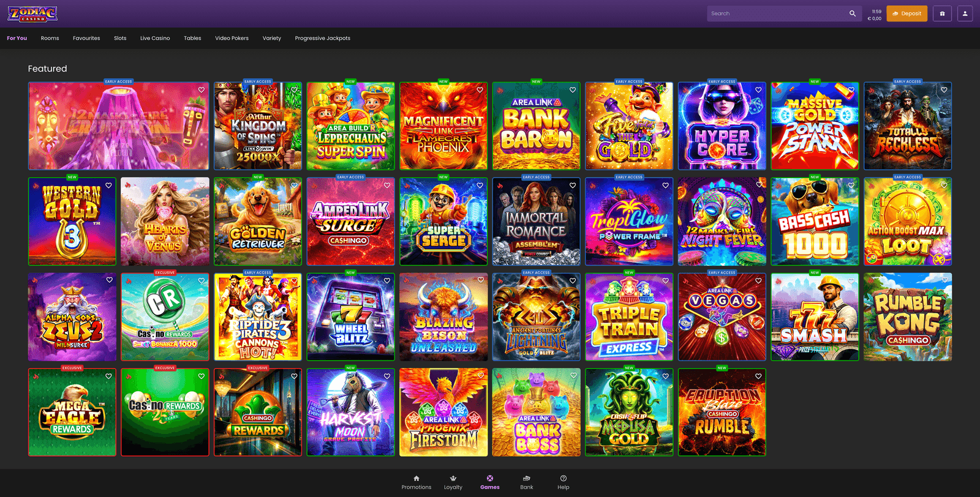Open Massive Gold Power Stax game

[x=815, y=126]
